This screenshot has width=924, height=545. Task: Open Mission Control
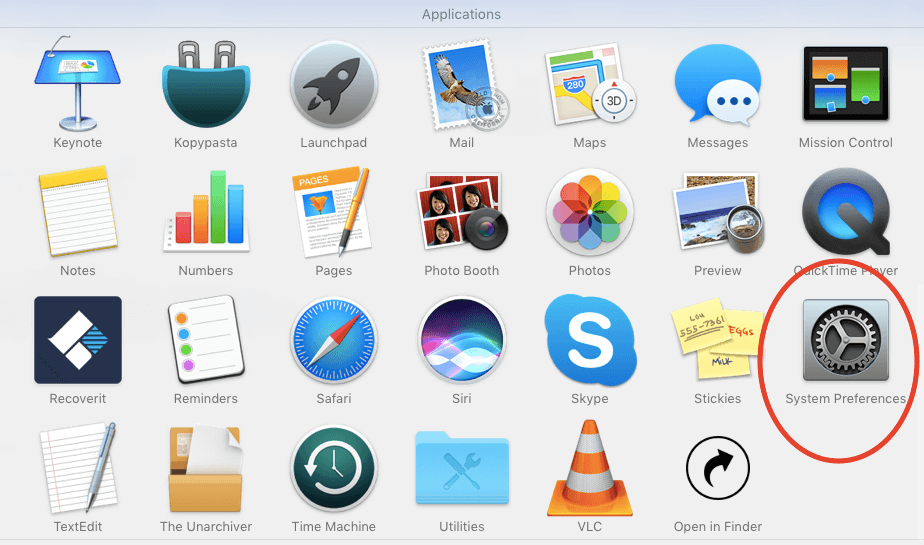click(x=846, y=84)
